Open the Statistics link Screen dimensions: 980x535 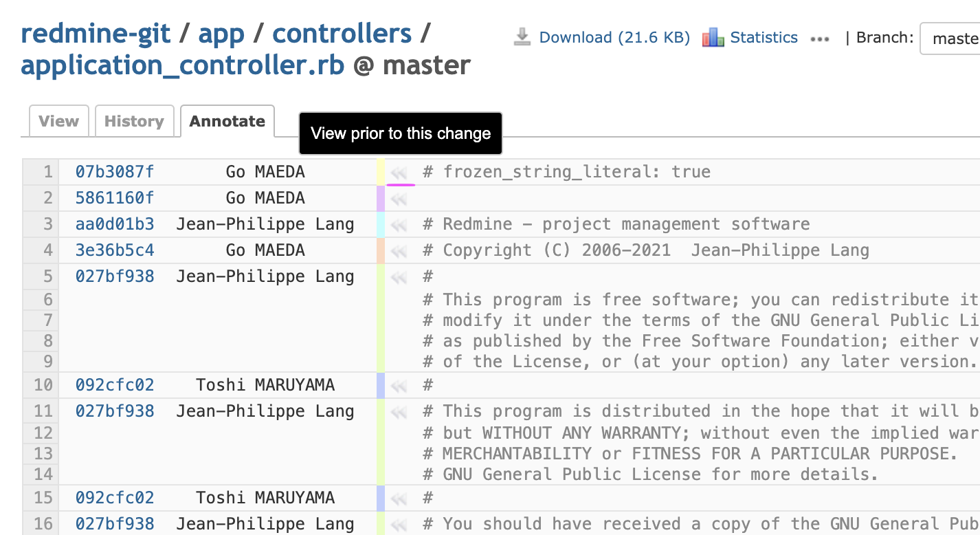point(764,37)
